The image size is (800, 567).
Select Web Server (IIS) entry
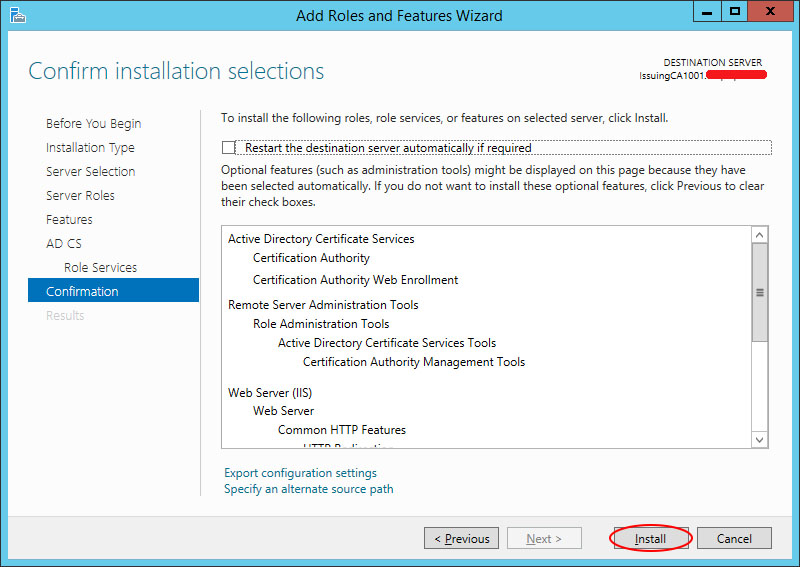click(270, 392)
